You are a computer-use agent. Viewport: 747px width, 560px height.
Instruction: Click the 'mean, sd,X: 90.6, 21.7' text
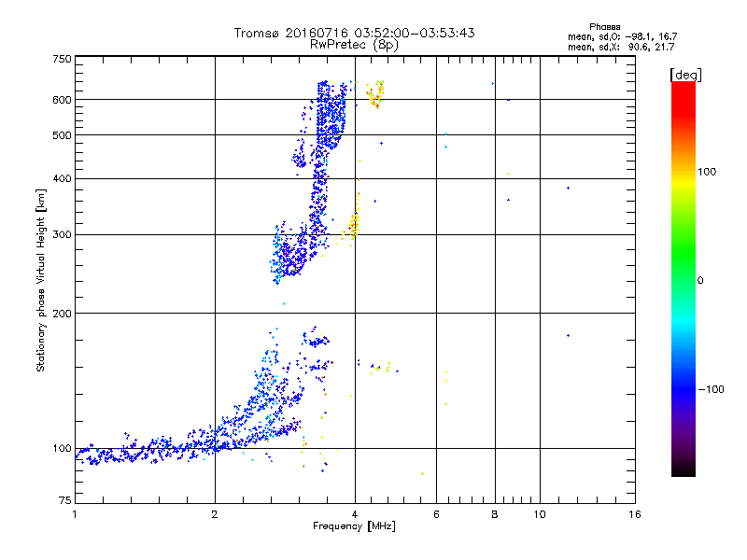click(x=621, y=47)
